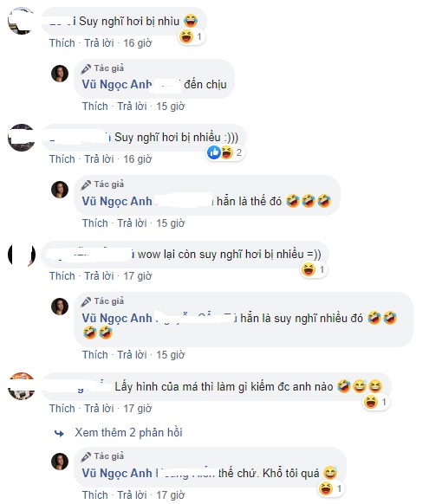
Task: Reply to the 'Suy nghĩ hơi bị nhiều :)))' comment
Action: pyautogui.click(x=99, y=158)
